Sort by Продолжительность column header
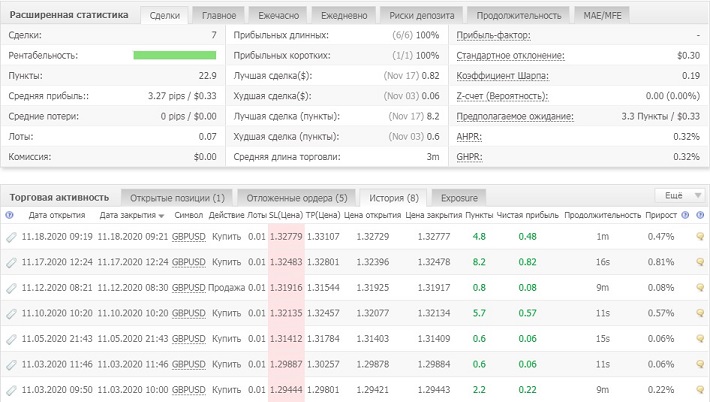The height and width of the screenshot is (402, 710). click(602, 215)
